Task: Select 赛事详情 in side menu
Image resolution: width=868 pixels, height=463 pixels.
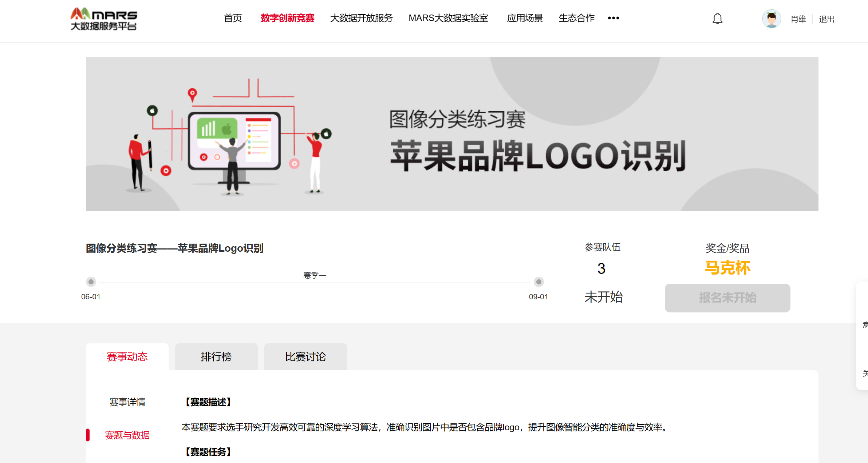Action: click(x=127, y=402)
